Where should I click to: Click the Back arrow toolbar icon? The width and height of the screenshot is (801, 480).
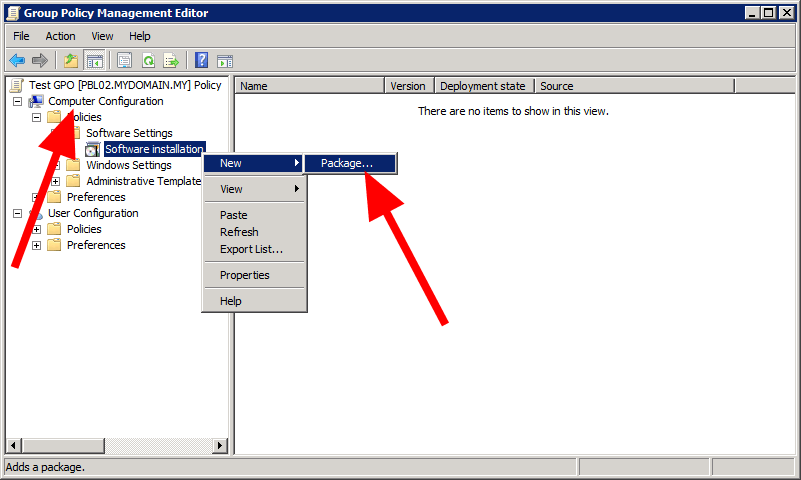(17, 61)
